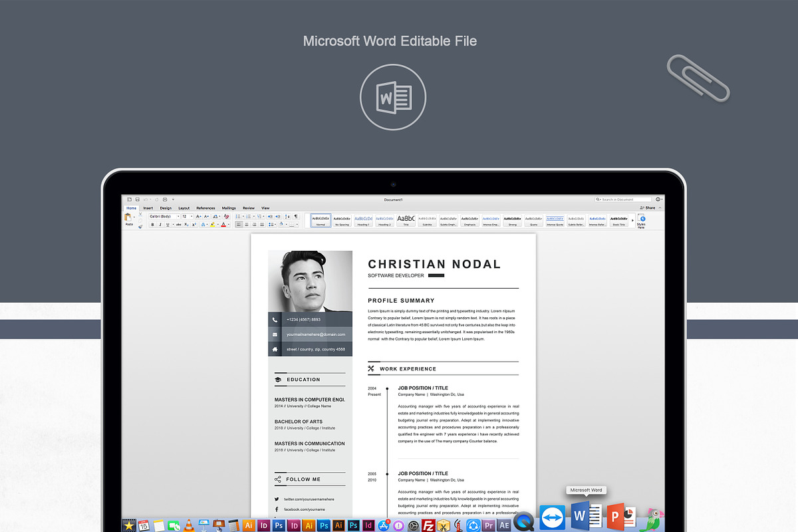Open Microsoft Word from the dock
The height and width of the screenshot is (532, 798).
coord(586,515)
